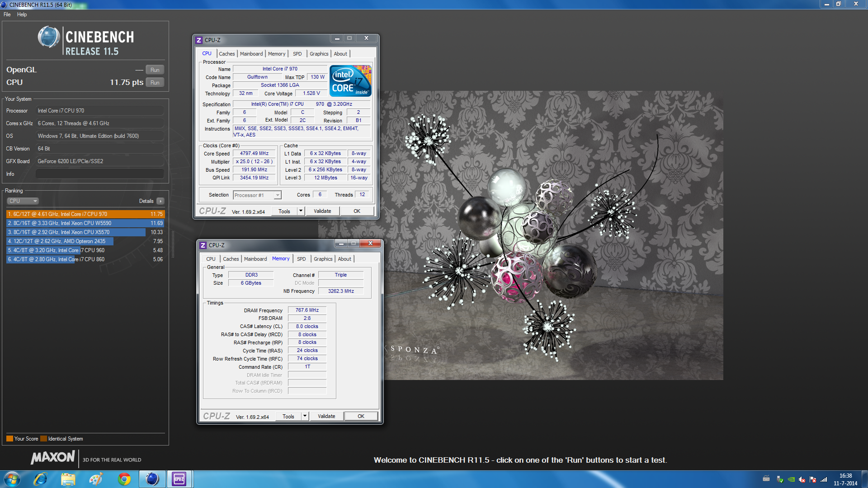This screenshot has width=868, height=488.
Task: Open Tools dropdown arrow in upper CPU-Z
Action: [x=301, y=211]
